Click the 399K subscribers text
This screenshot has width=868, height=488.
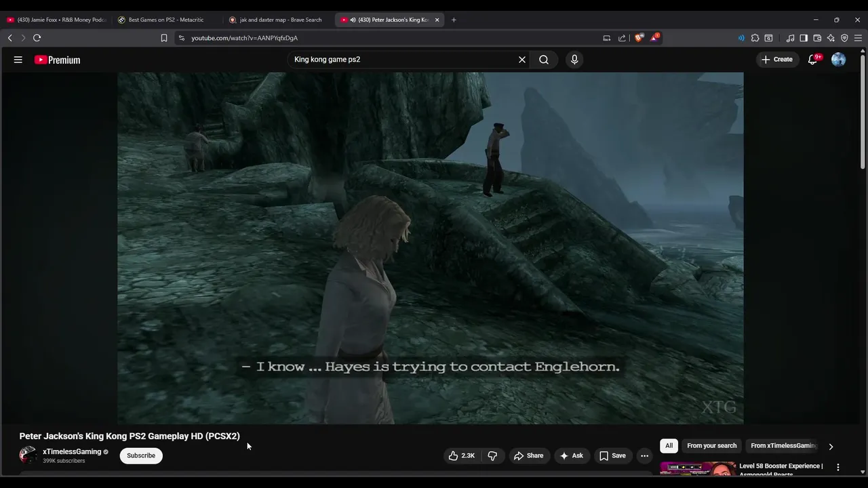click(x=64, y=461)
